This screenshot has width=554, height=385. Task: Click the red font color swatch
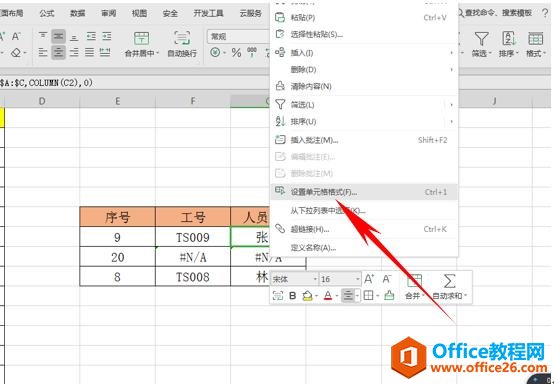click(x=328, y=296)
